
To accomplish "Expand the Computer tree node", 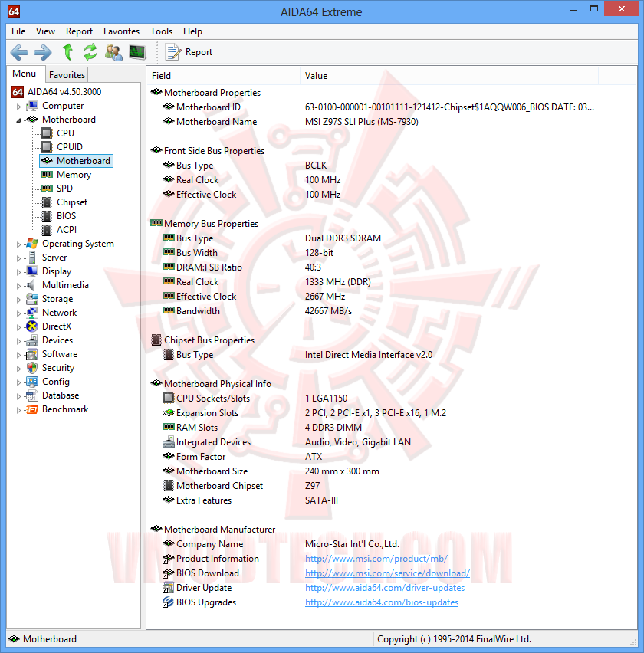I will point(18,107).
